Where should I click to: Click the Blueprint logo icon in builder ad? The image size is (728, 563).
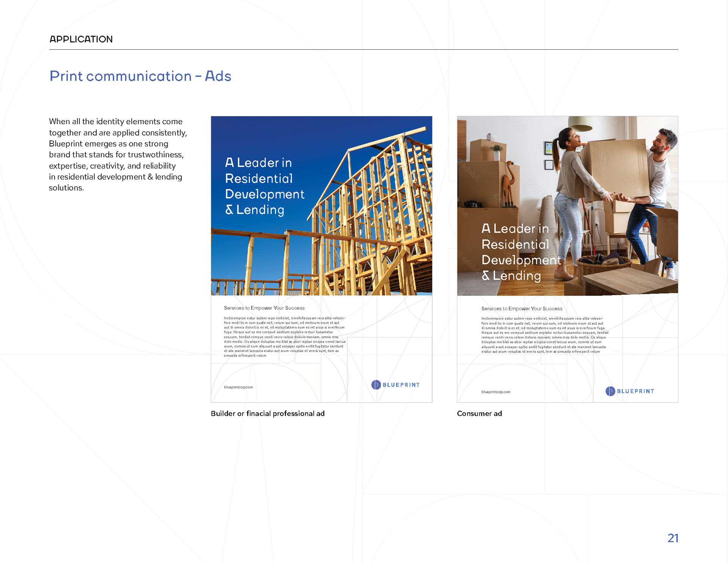tap(376, 385)
